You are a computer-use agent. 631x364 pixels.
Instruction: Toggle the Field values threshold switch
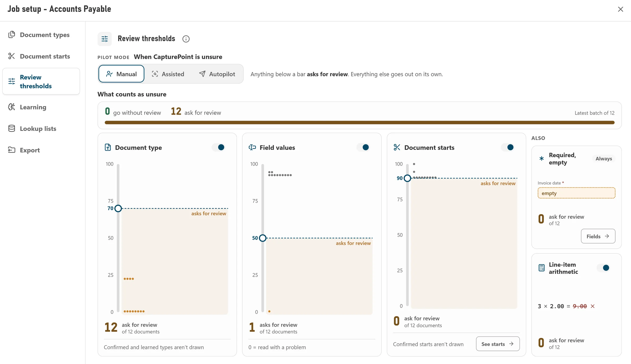tap(363, 147)
